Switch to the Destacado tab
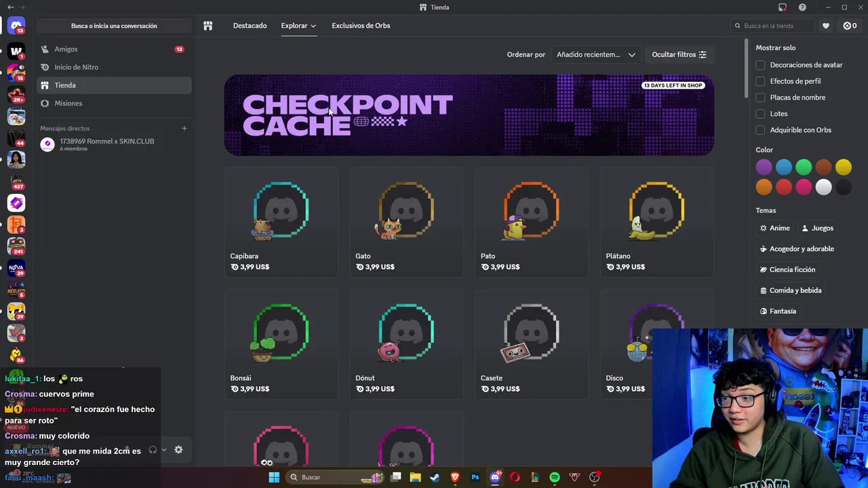Screen dimensions: 868x488 coord(250,26)
